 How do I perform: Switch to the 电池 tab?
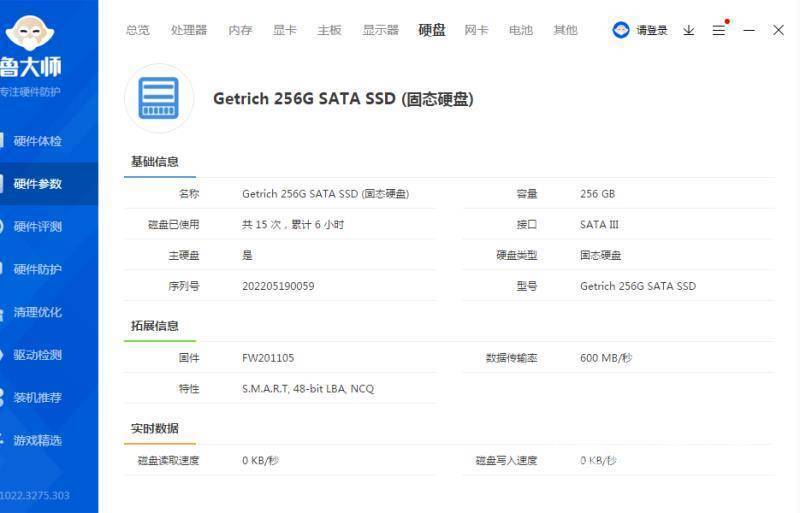tap(520, 30)
